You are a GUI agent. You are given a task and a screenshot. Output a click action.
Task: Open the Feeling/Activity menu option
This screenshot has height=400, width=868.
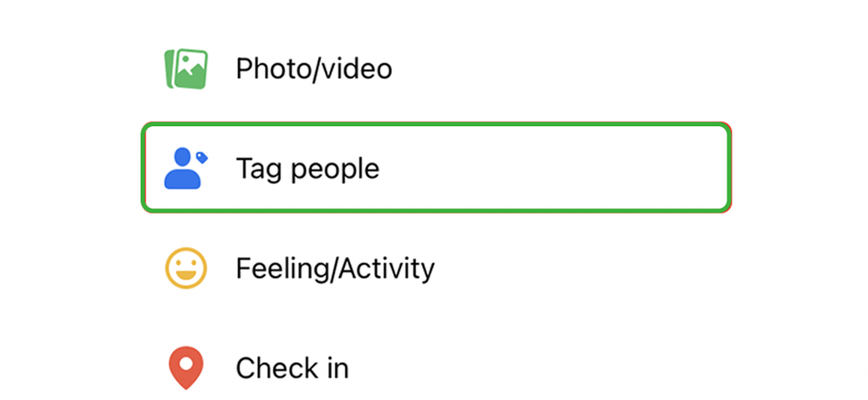[335, 269]
